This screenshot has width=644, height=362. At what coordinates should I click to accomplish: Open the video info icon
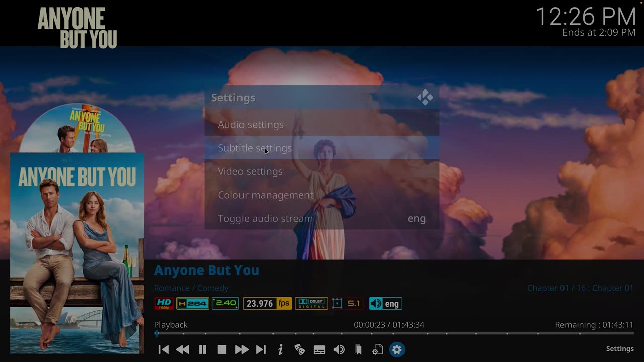(280, 349)
